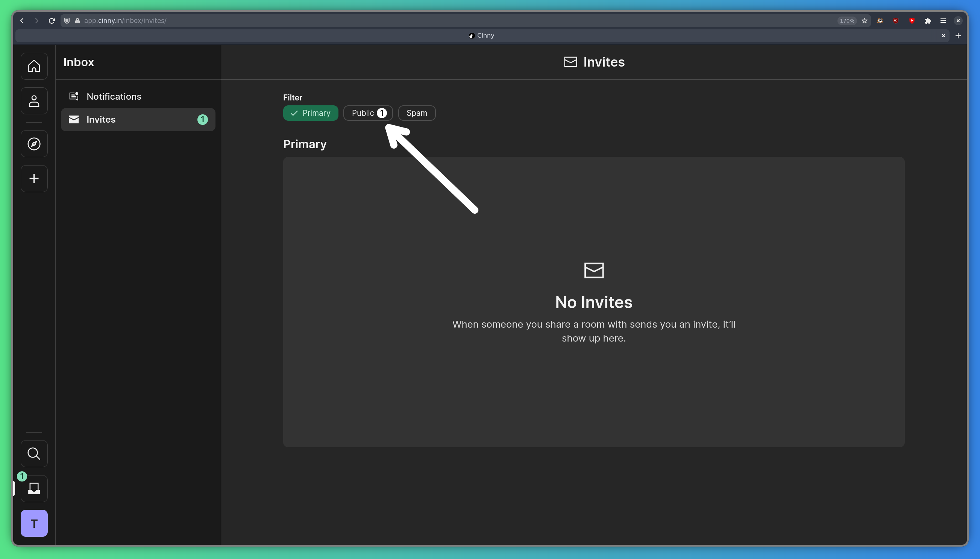The width and height of the screenshot is (980, 559).
Task: Select Invites in the Inbox panel
Action: tap(138, 119)
